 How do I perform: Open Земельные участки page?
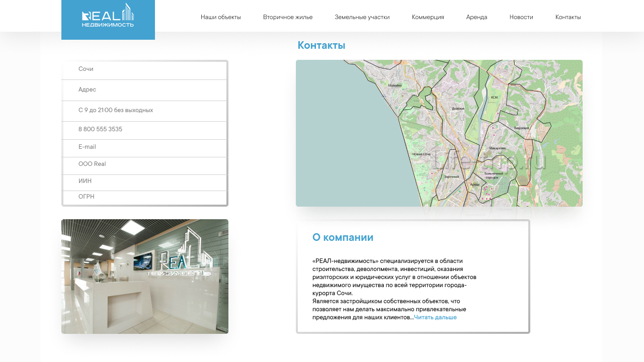pyautogui.click(x=362, y=17)
